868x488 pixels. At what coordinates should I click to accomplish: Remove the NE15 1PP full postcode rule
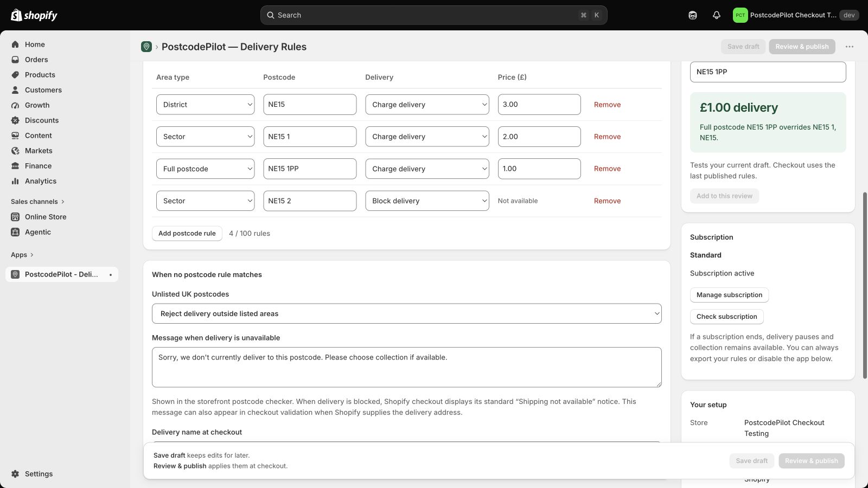point(607,169)
